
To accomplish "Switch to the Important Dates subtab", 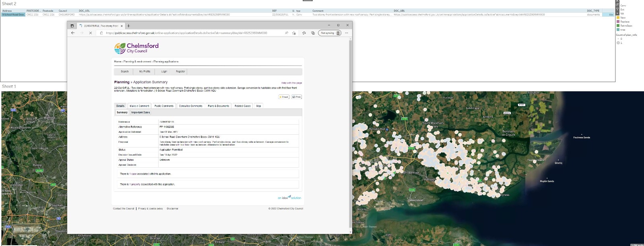I will (x=140, y=113).
